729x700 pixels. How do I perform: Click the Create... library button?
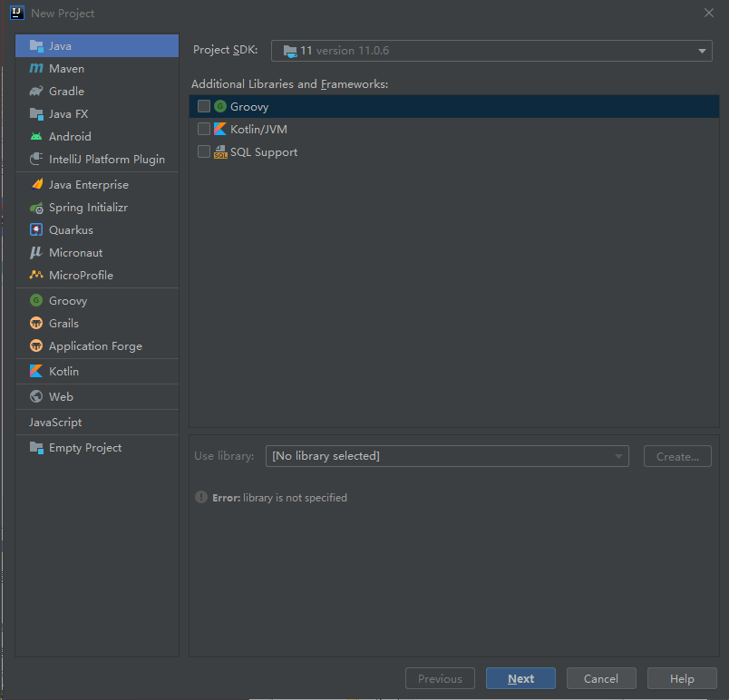pyautogui.click(x=677, y=456)
